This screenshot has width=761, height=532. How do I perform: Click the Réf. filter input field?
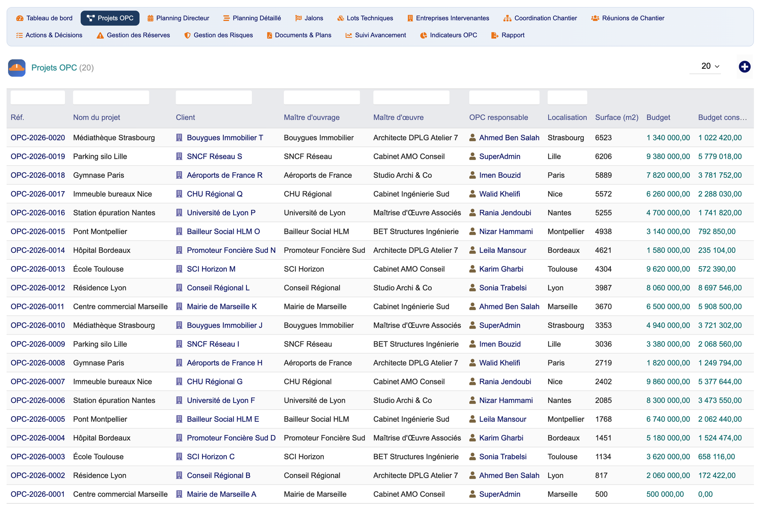[38, 97]
